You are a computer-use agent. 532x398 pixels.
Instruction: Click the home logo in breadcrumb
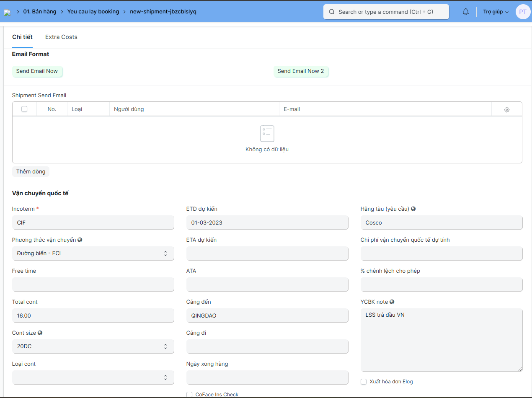tap(7, 12)
